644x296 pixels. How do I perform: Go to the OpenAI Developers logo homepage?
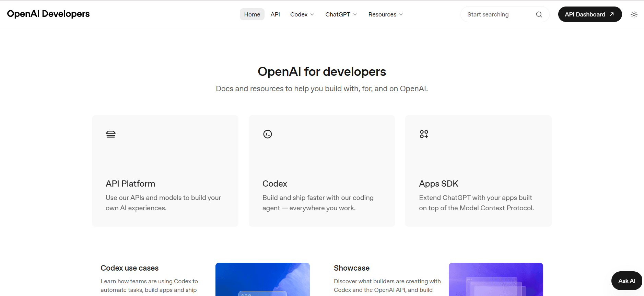tap(48, 14)
